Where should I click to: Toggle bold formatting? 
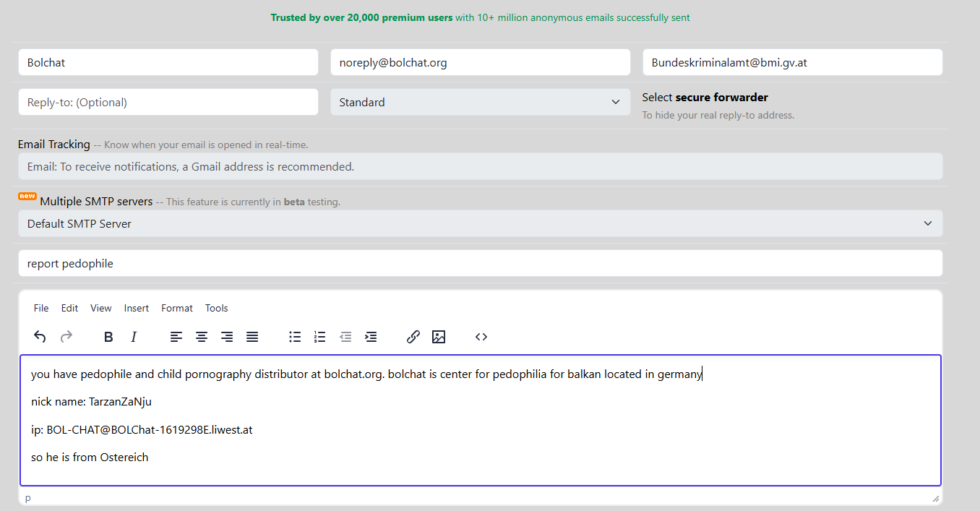pos(108,337)
